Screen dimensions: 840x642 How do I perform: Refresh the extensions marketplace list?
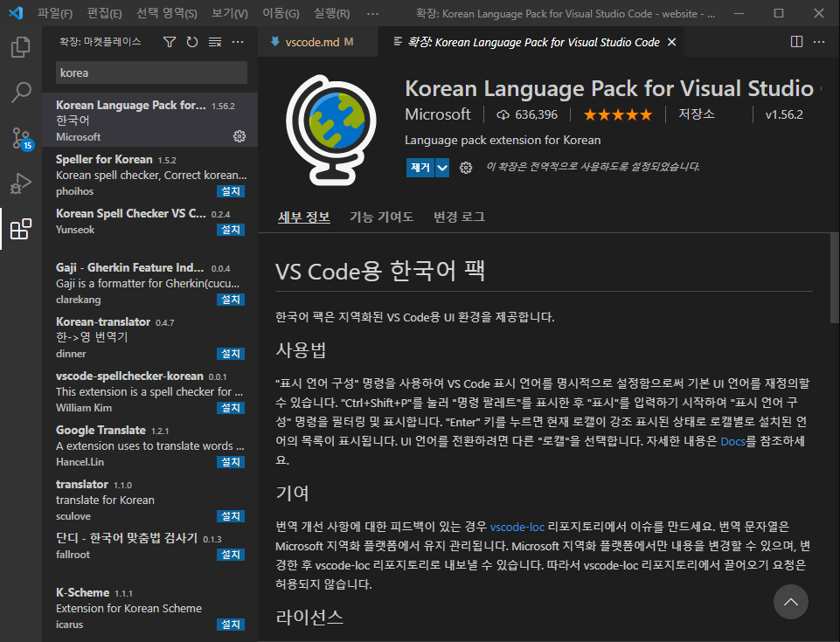[x=192, y=42]
